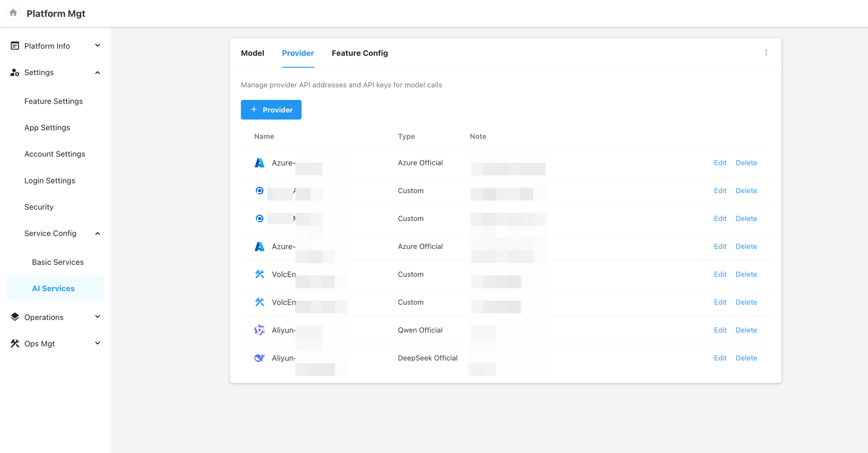Expand the Platform Info section
Viewport: 868px width, 453px height.
pos(98,45)
